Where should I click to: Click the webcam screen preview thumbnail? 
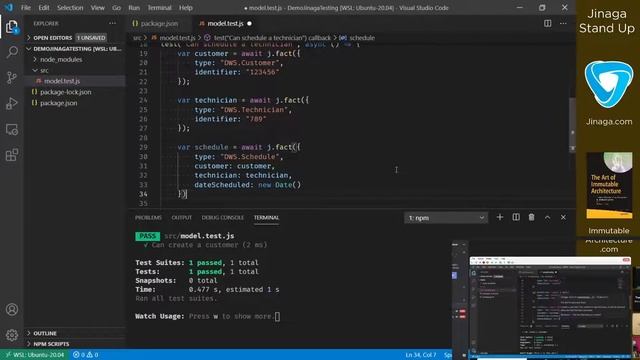point(550,307)
